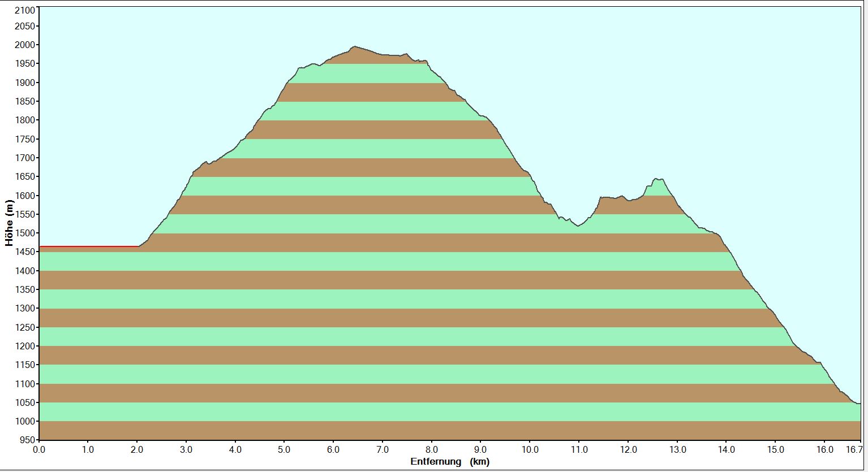Screen dimensions: 868x472
Task: Select the 1500 elevation tick label
Action: [x=25, y=233]
